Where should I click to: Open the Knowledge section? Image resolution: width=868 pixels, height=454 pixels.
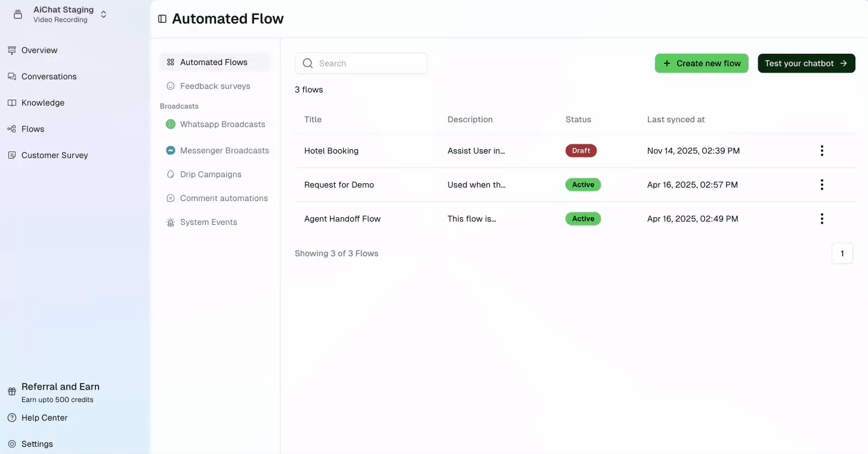[x=43, y=103]
